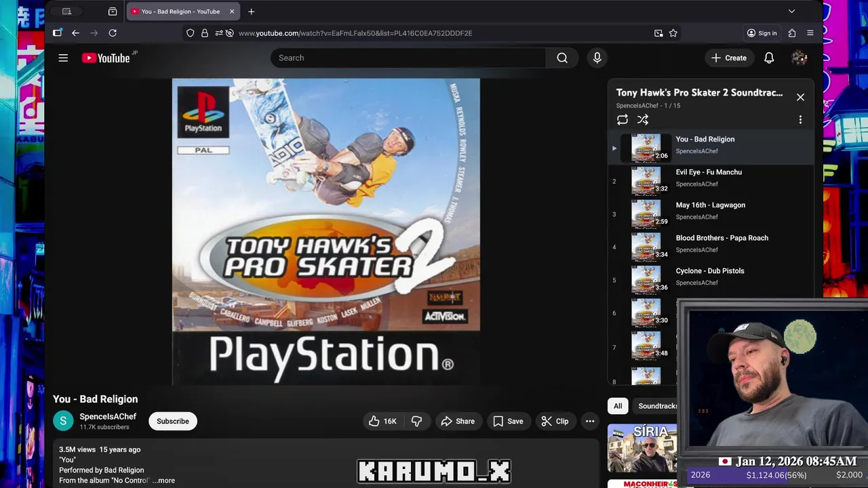Loop the playlist

point(623,120)
